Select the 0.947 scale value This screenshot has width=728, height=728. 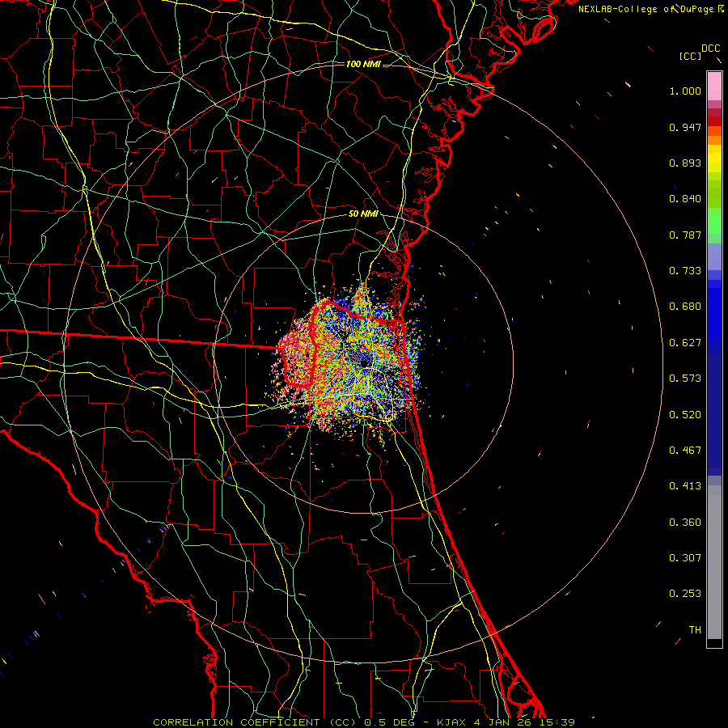(x=685, y=127)
